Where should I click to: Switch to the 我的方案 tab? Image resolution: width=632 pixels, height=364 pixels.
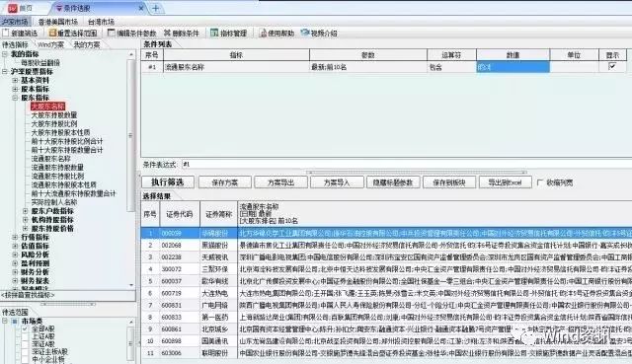pos(86,44)
